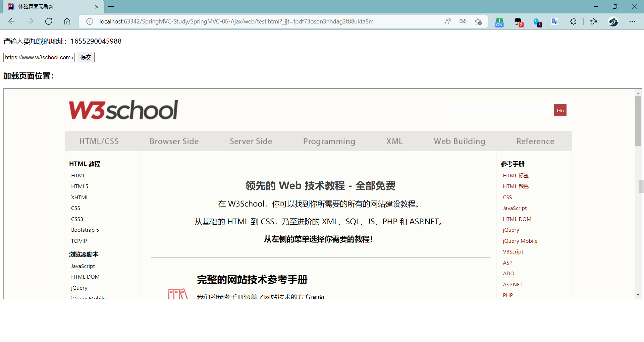This screenshot has height=342, width=644.
Task: Focus the W3school search box
Action: coord(498,110)
